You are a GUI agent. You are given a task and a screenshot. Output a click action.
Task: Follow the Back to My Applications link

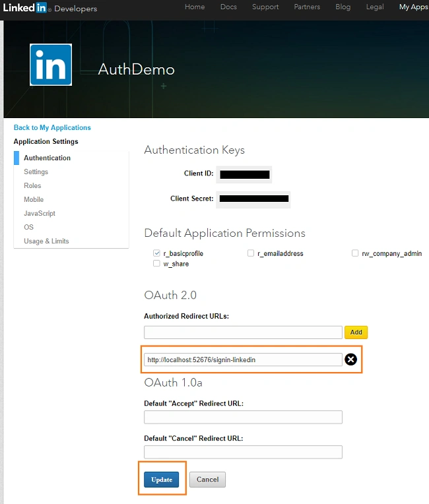52,127
